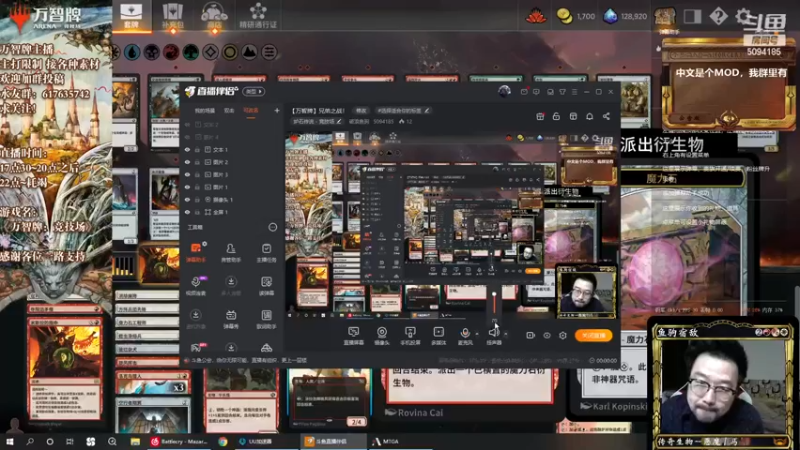Image resolution: width=800 pixels, height=450 pixels.
Task: Show the hidden 图片 4 layer
Action: [x=187, y=137]
